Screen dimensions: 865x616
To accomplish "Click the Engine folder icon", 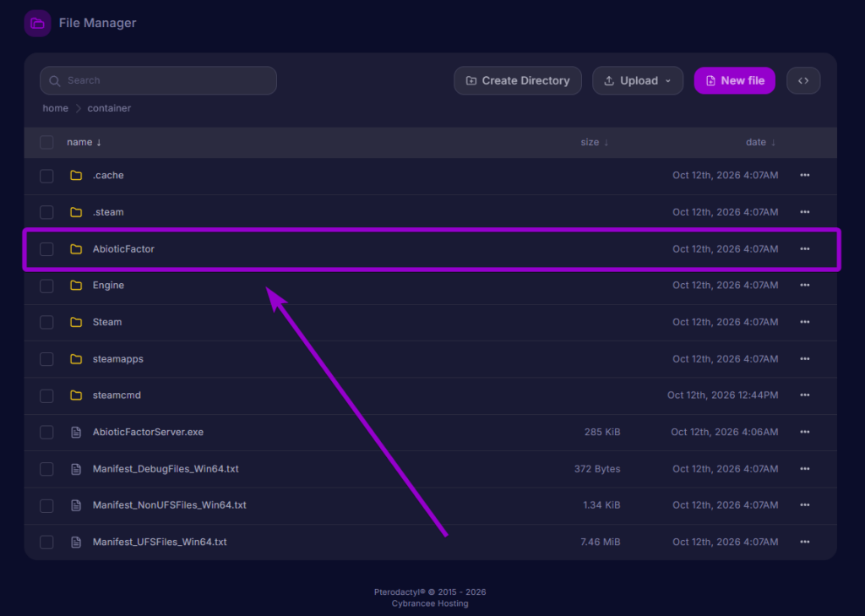I will click(x=76, y=286).
